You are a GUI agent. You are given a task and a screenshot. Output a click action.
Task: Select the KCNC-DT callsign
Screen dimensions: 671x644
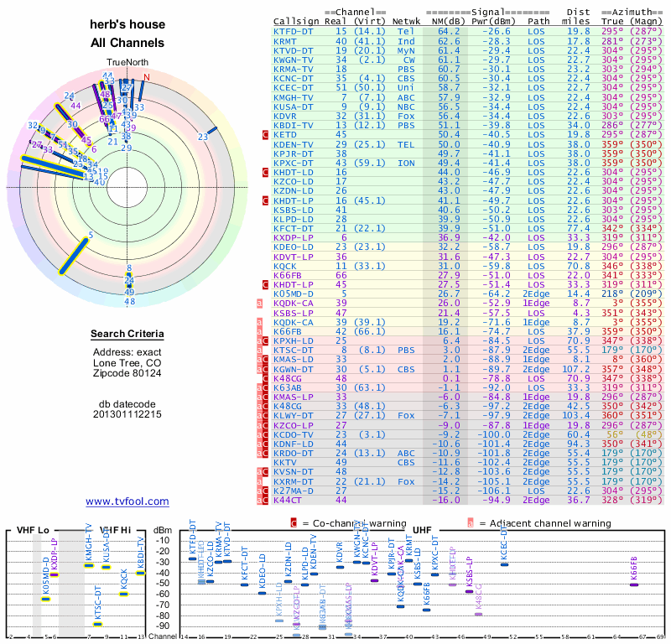(293, 79)
